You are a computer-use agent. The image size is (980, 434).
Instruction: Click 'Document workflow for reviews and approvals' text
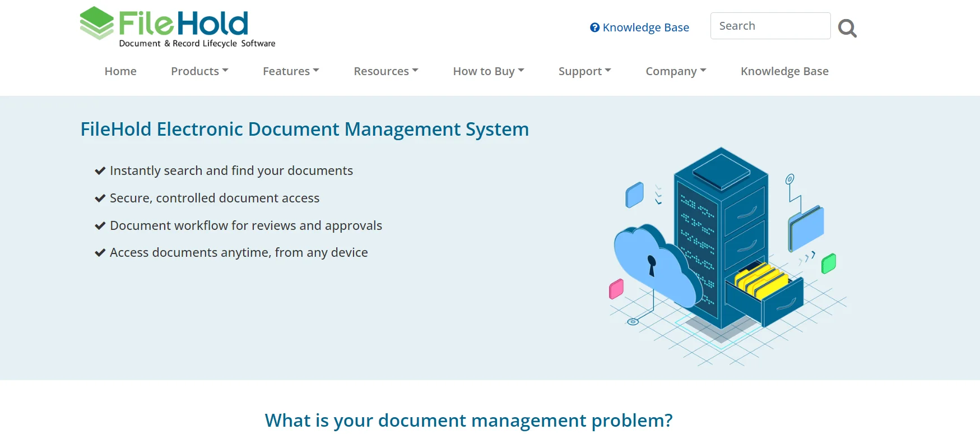(x=246, y=225)
